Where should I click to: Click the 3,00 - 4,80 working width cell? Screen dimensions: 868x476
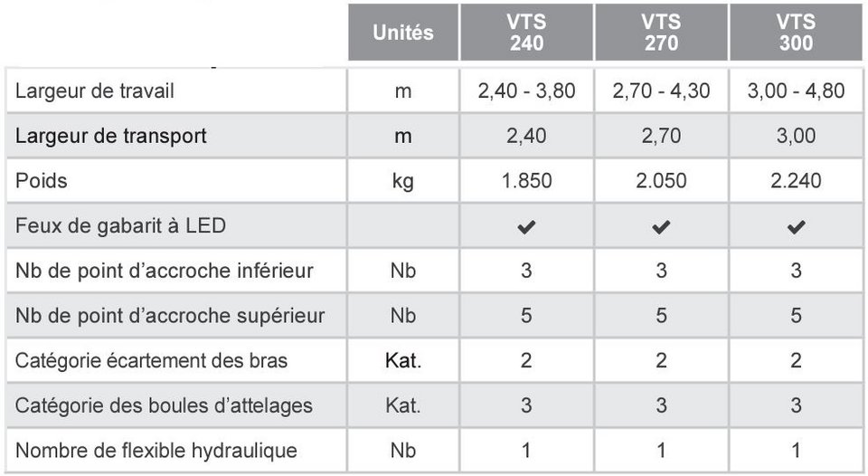click(796, 90)
